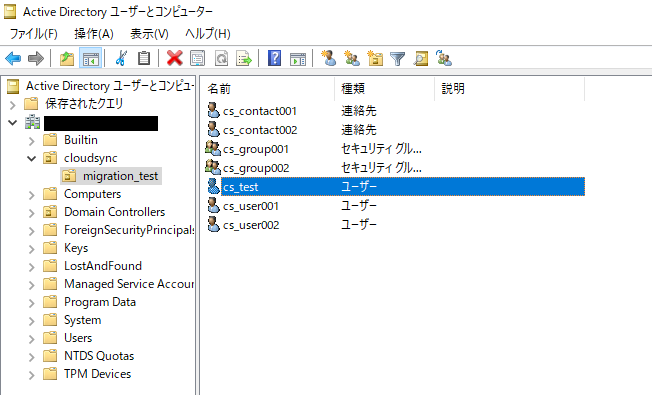Select the root Active Directory tree node
Image resolution: width=652 pixels, height=395 pixels.
pyautogui.click(x=110, y=86)
